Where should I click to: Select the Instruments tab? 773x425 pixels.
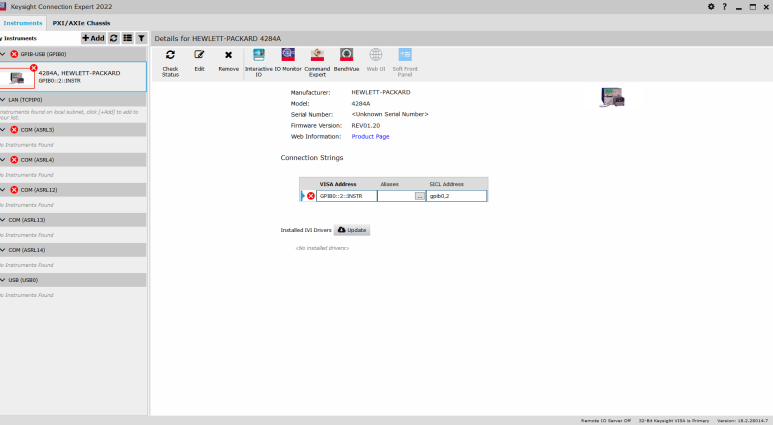23,23
